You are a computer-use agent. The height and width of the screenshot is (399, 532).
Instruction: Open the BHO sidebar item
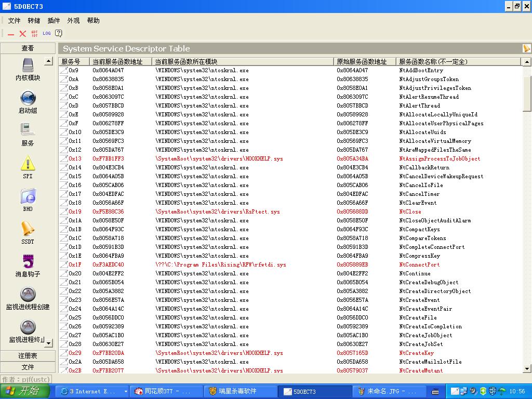tap(28, 196)
